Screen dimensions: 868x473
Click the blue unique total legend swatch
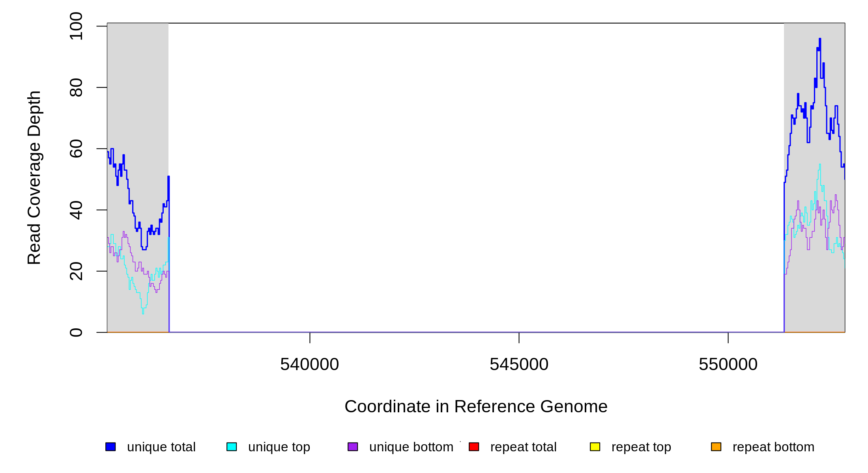(x=110, y=447)
